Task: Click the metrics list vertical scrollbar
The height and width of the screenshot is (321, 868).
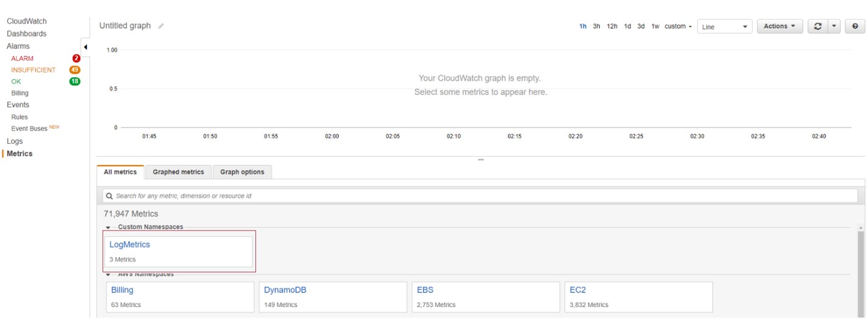Action: (x=861, y=274)
